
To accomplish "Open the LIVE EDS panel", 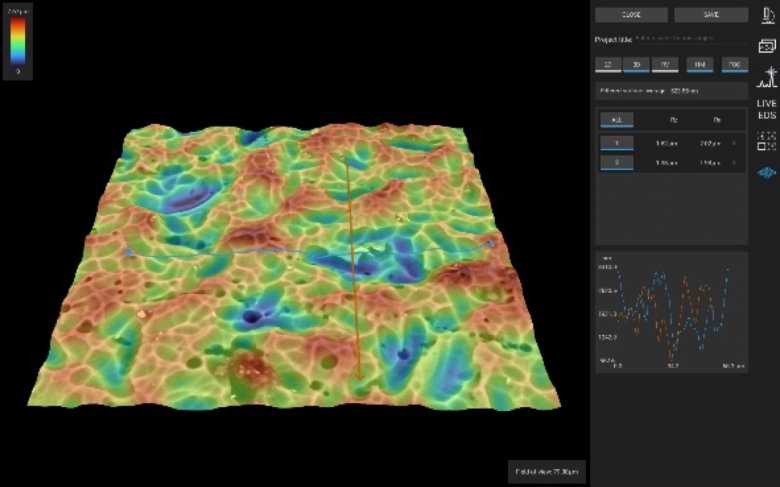I will click(766, 109).
